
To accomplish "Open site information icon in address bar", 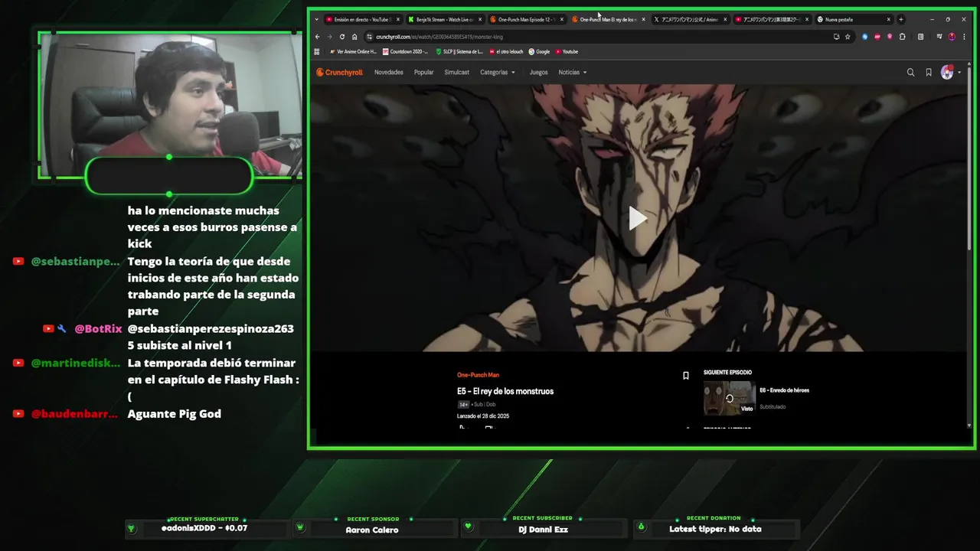I will (369, 37).
